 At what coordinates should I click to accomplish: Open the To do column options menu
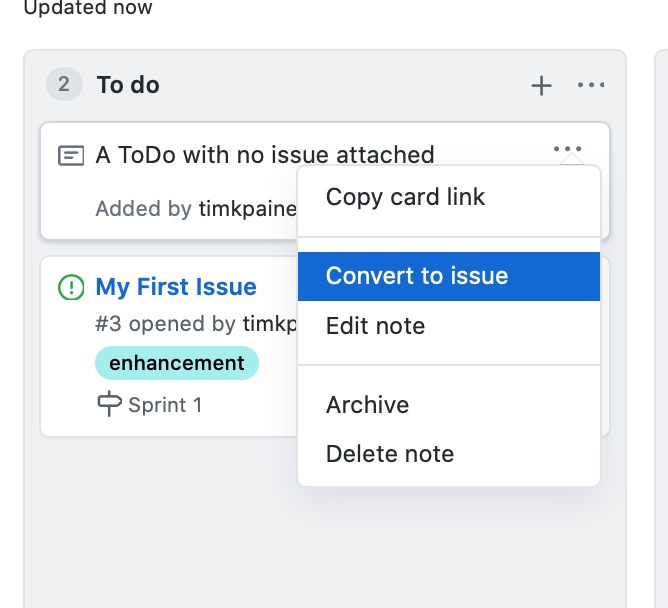tap(590, 85)
